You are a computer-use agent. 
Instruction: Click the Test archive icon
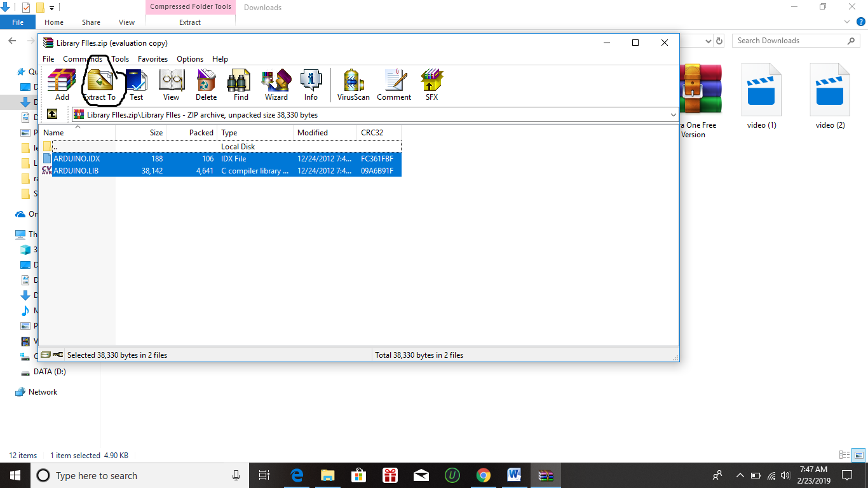137,85
